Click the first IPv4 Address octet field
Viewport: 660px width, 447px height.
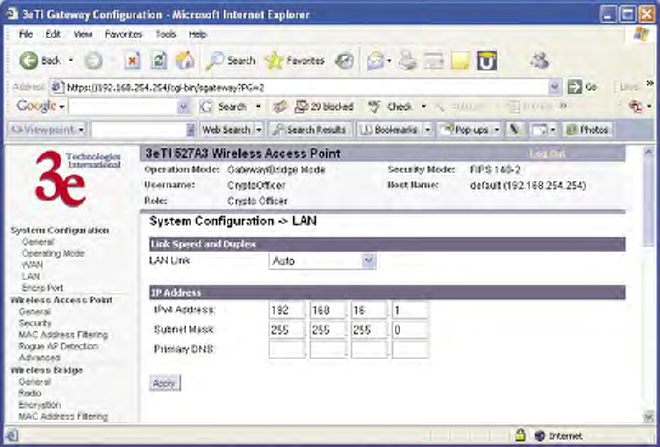(x=286, y=310)
